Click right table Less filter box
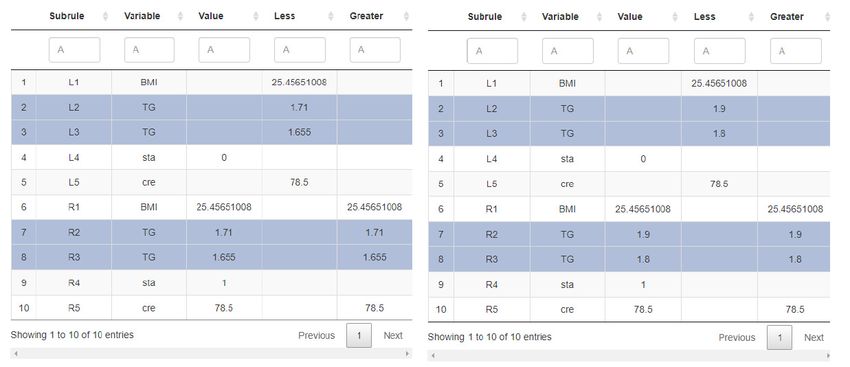The height and width of the screenshot is (367, 850). pos(720,51)
